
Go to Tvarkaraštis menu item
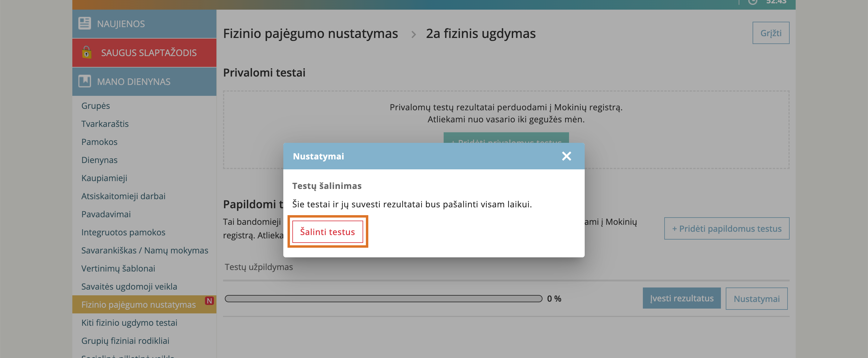point(105,124)
